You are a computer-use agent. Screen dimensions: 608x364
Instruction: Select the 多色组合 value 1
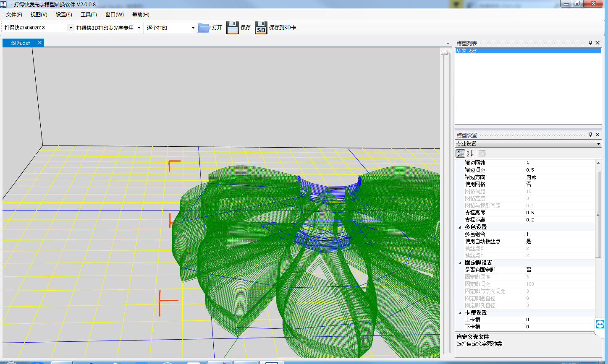click(x=560, y=234)
